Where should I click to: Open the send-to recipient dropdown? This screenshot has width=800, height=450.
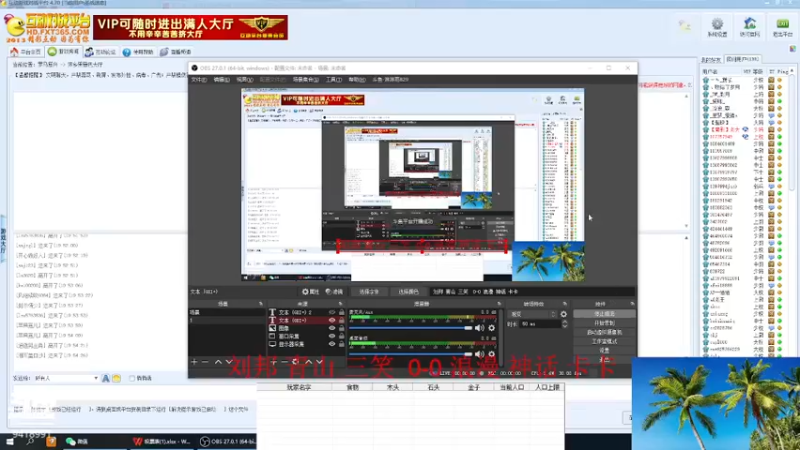coord(65,378)
